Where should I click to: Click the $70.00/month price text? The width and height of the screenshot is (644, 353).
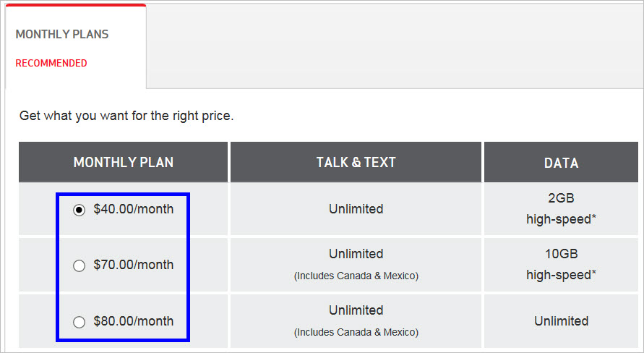(134, 265)
